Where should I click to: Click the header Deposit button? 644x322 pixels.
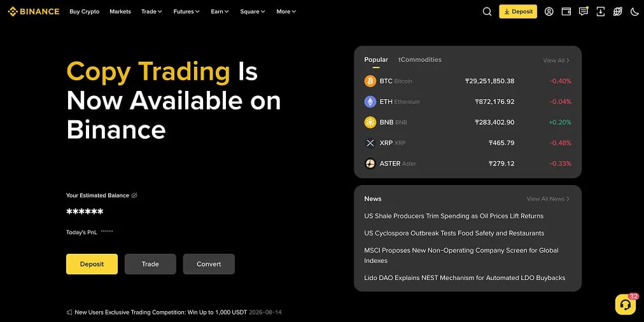pyautogui.click(x=518, y=11)
